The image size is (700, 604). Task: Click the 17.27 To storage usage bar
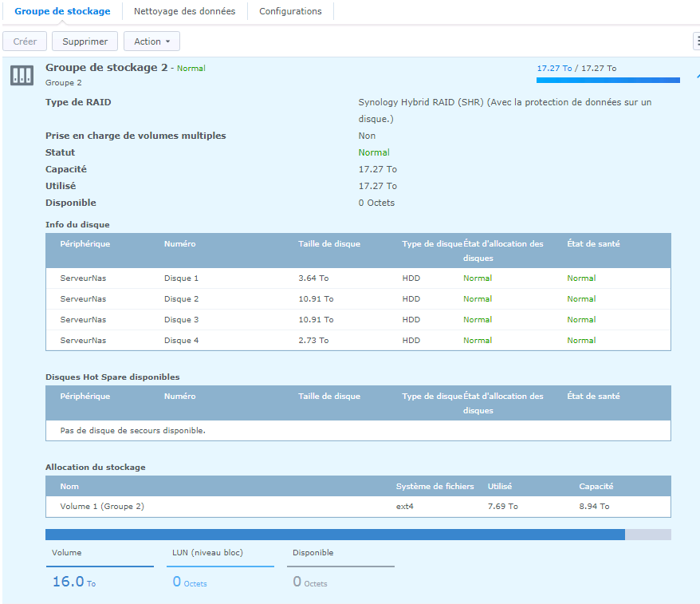click(x=608, y=80)
